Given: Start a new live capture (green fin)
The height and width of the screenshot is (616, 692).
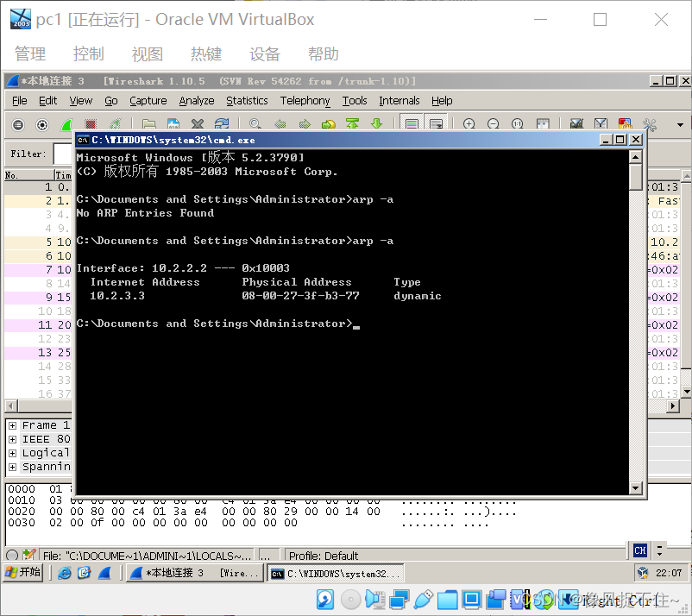Looking at the screenshot, I should 66,125.
